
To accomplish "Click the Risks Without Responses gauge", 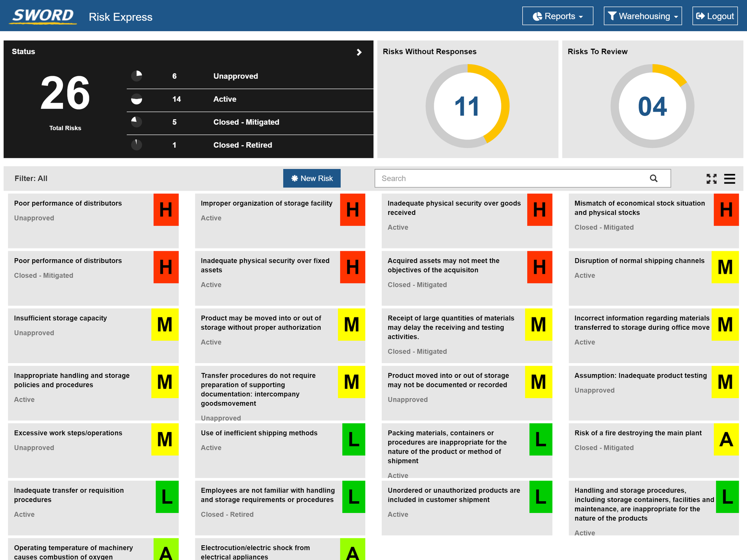I will pos(467,106).
